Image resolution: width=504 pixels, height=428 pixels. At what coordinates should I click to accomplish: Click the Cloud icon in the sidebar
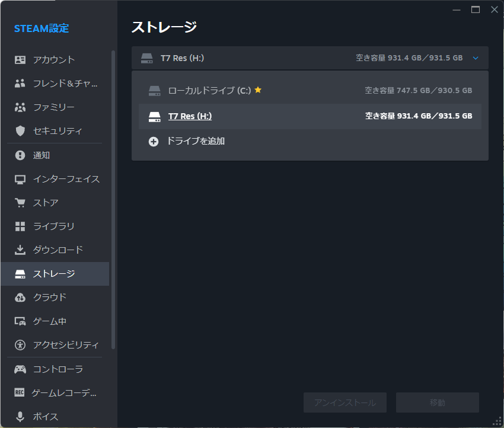(x=20, y=297)
